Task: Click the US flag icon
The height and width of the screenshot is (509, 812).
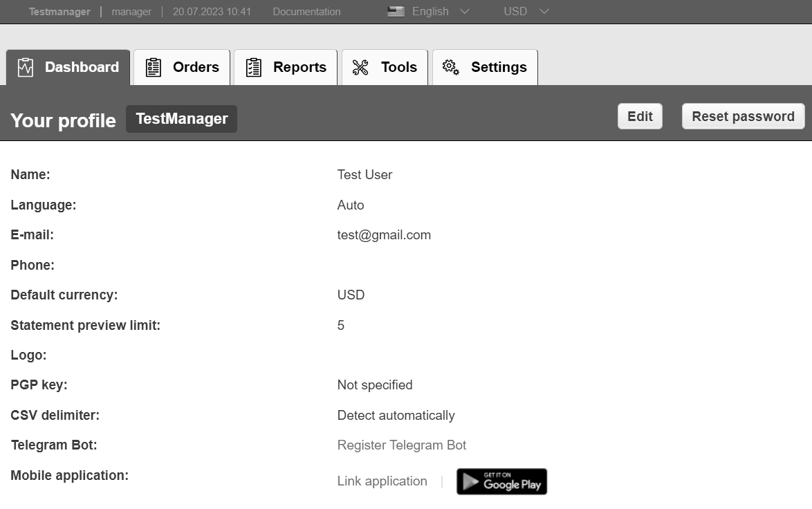Action: tap(396, 12)
